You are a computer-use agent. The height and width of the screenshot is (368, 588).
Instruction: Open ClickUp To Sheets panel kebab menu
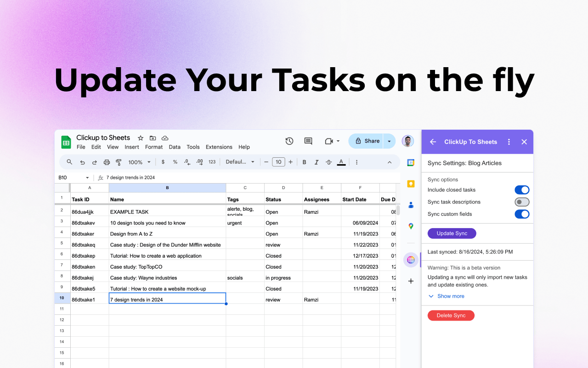pos(509,142)
